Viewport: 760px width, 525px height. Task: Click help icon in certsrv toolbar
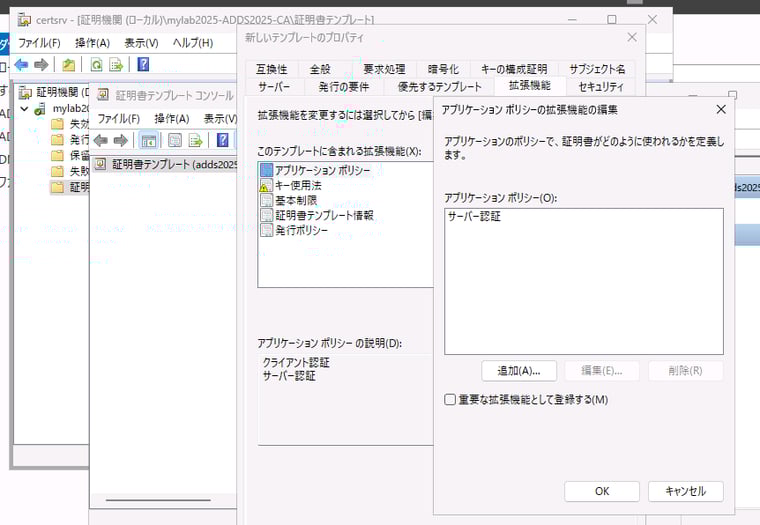(143, 64)
